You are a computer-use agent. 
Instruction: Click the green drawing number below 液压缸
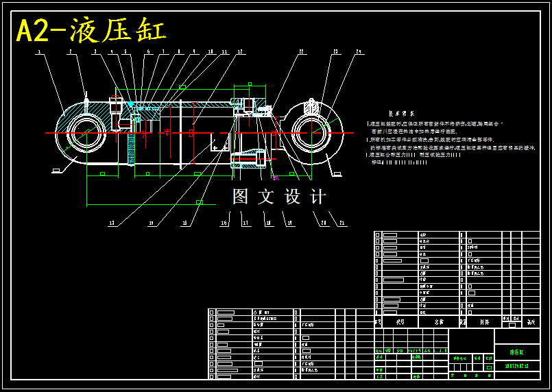[517, 367]
